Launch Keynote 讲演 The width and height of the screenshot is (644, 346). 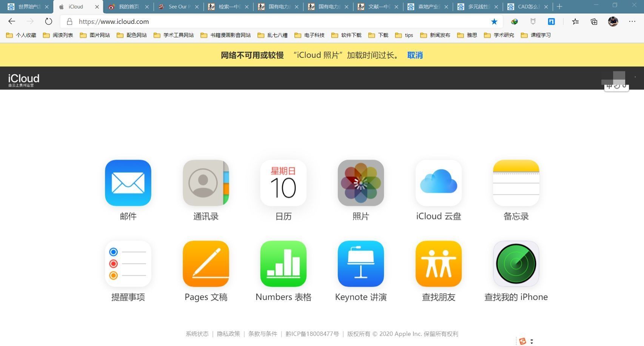pos(361,264)
